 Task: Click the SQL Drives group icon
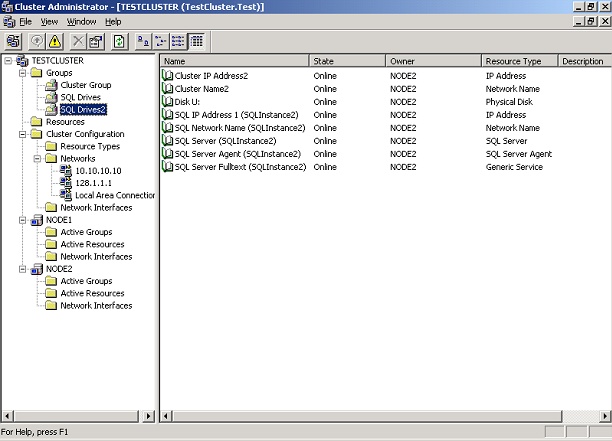coord(51,97)
